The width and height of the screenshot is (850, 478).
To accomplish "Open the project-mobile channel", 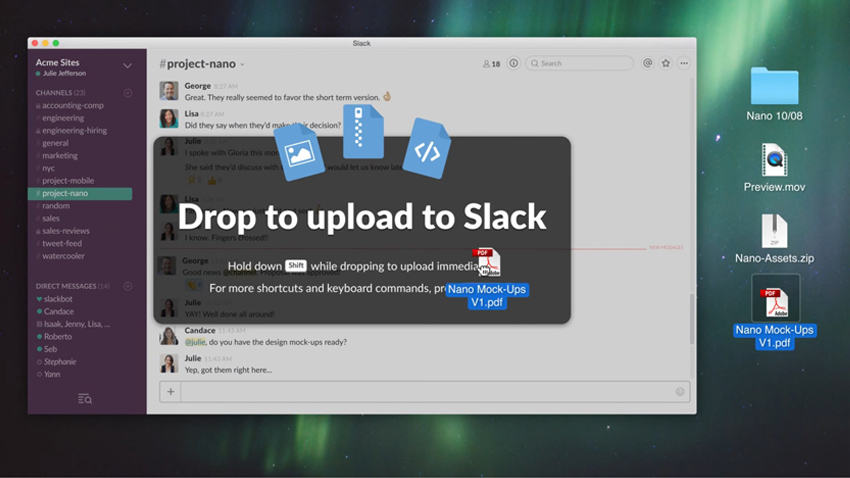I will [x=68, y=180].
